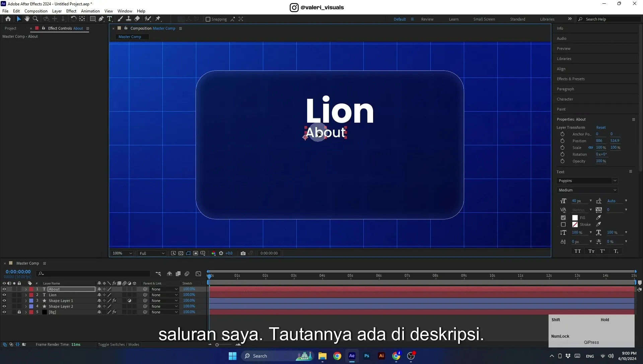This screenshot has width=643, height=364.
Task: Expand the Lion layer properties
Action: (26, 295)
